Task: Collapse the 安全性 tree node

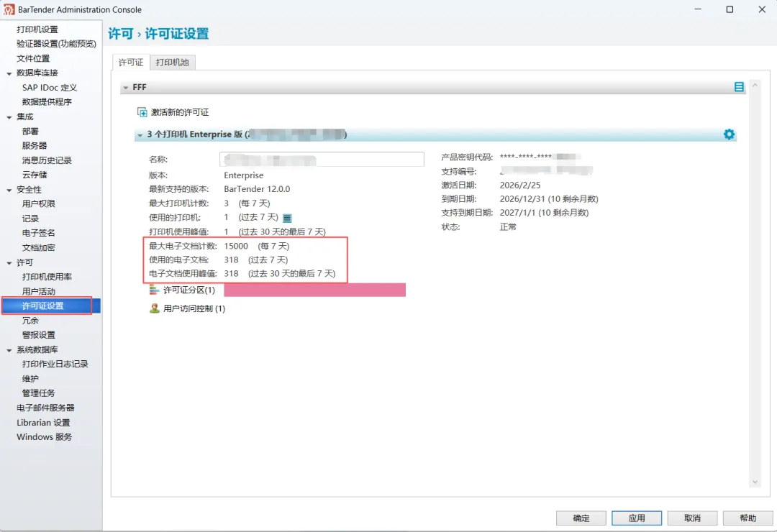Action: pos(9,191)
